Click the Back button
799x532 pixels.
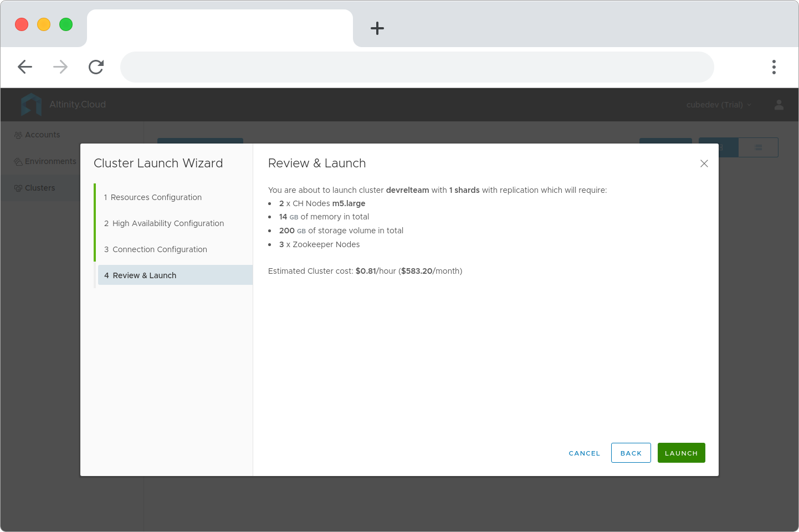631,453
